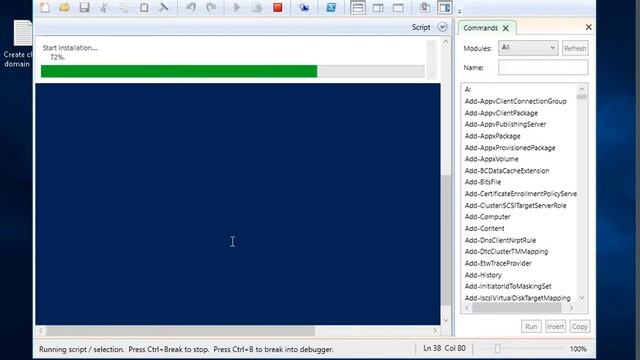
Task: Open the Modules dropdown showing All
Action: 528,48
